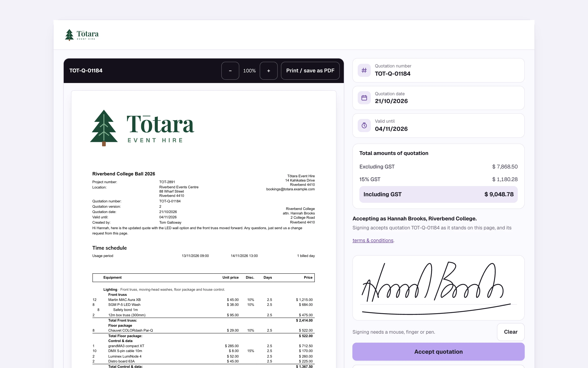588x368 pixels.
Task: Click the bookings@totara.example.com email address
Action: [x=290, y=189]
